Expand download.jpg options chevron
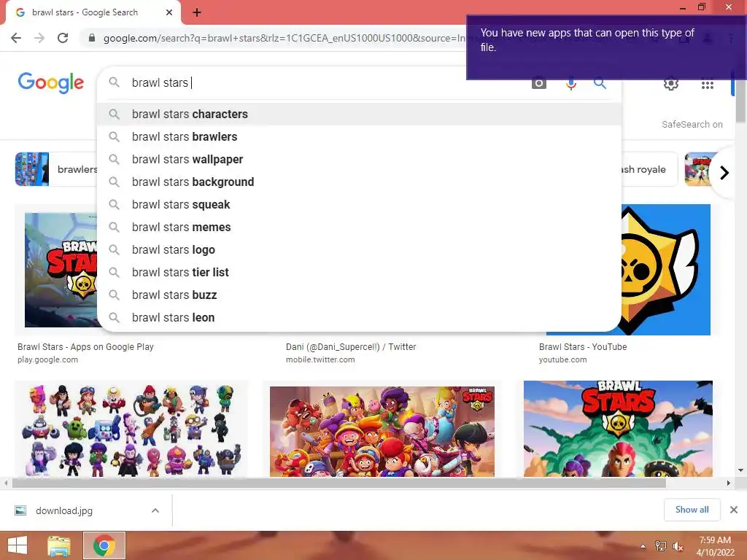Screen dimensions: 747x560 155,510
